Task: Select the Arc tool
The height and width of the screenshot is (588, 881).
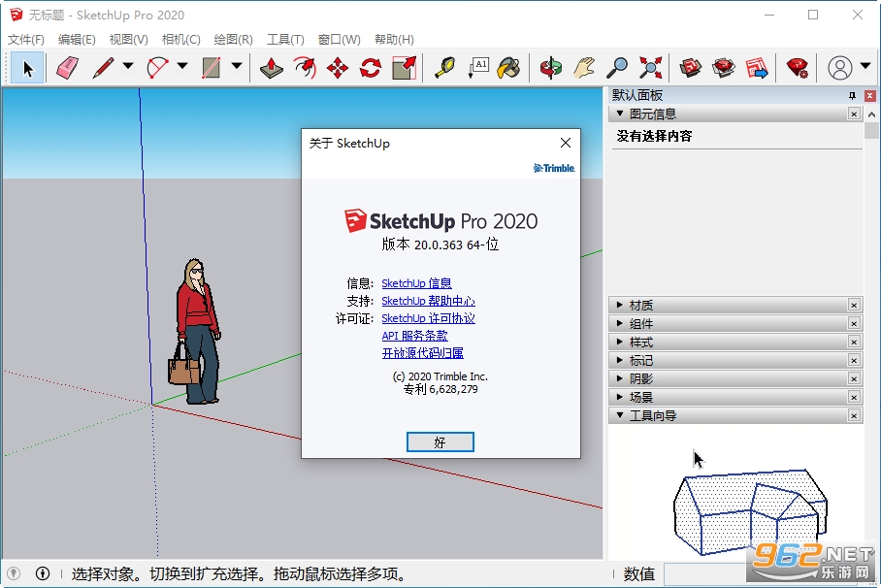Action: coord(158,68)
